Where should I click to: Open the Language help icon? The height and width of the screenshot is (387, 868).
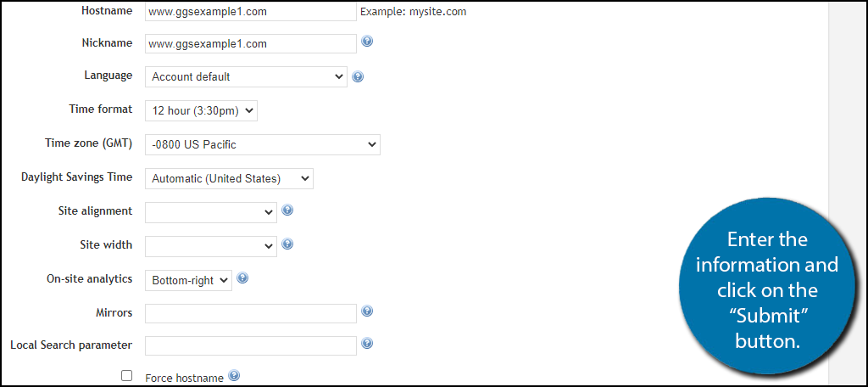(x=358, y=76)
